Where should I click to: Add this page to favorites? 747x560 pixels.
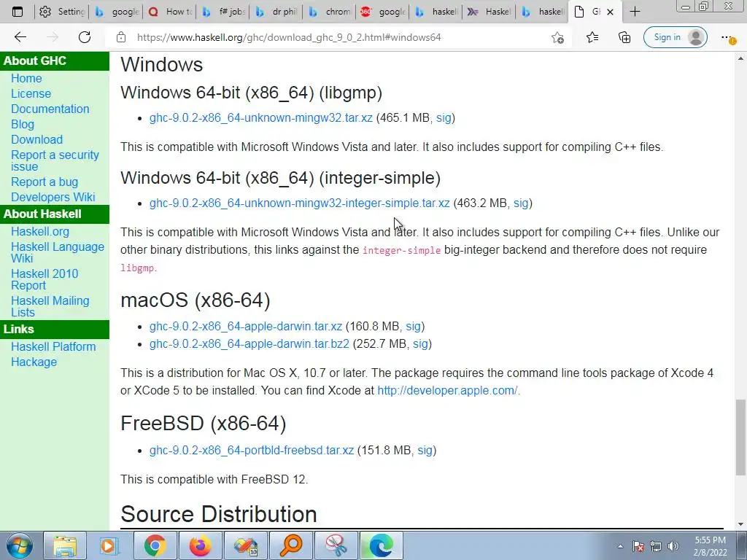tap(558, 37)
